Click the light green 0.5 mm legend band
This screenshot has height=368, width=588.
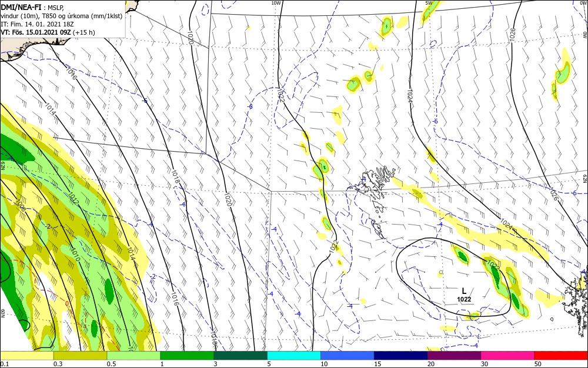[x=134, y=356]
